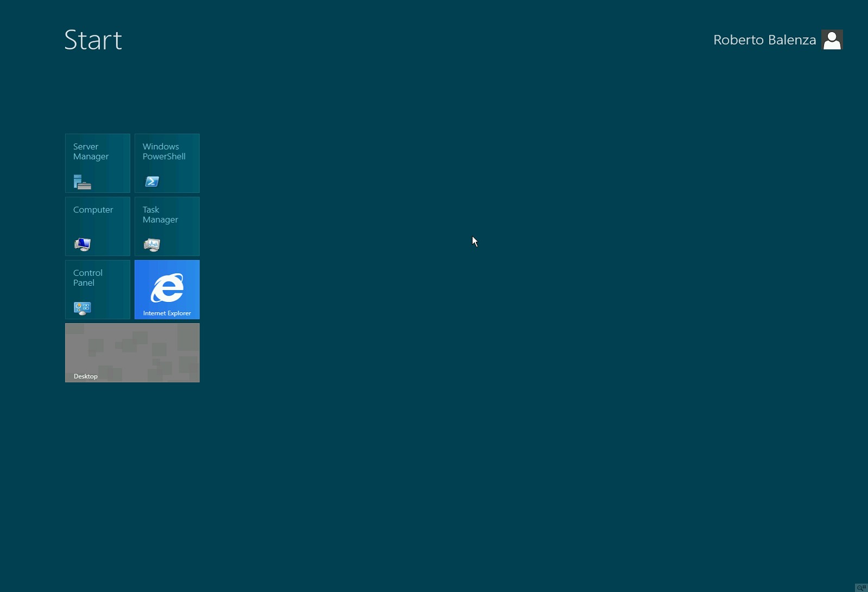This screenshot has height=592, width=868.
Task: Open the Computer tile
Action: click(x=98, y=226)
